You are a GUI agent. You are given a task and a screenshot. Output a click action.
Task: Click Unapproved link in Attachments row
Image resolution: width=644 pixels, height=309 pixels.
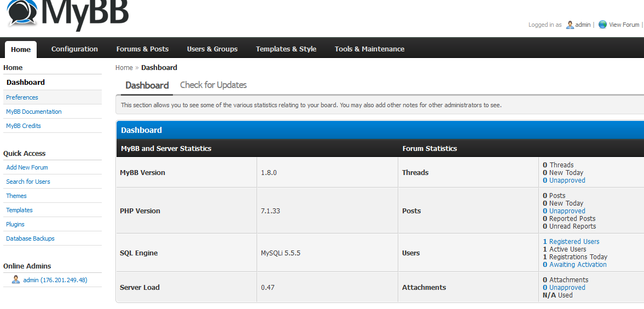click(564, 288)
